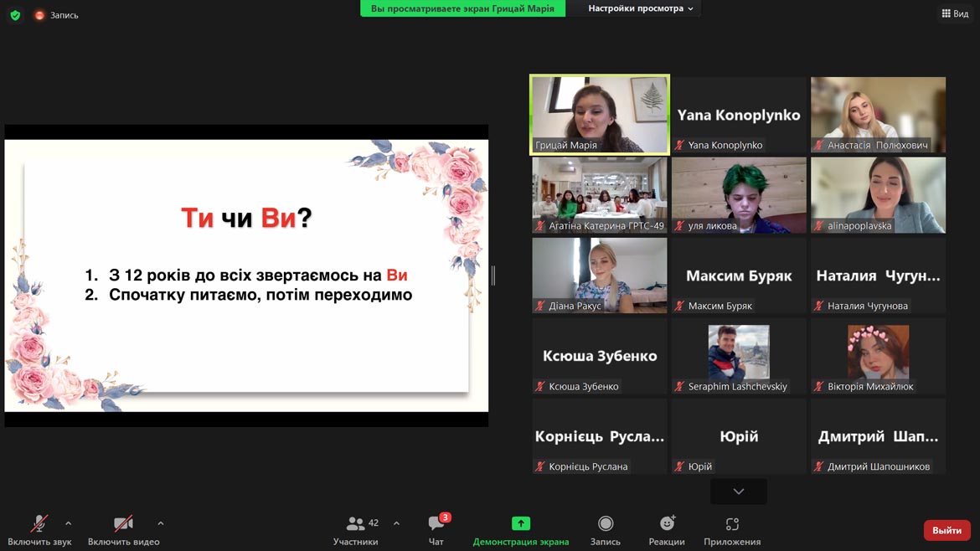Click muted mic icon on Ксюша Зубенко label
Image resolution: width=980 pixels, height=551 pixels.
(540, 386)
